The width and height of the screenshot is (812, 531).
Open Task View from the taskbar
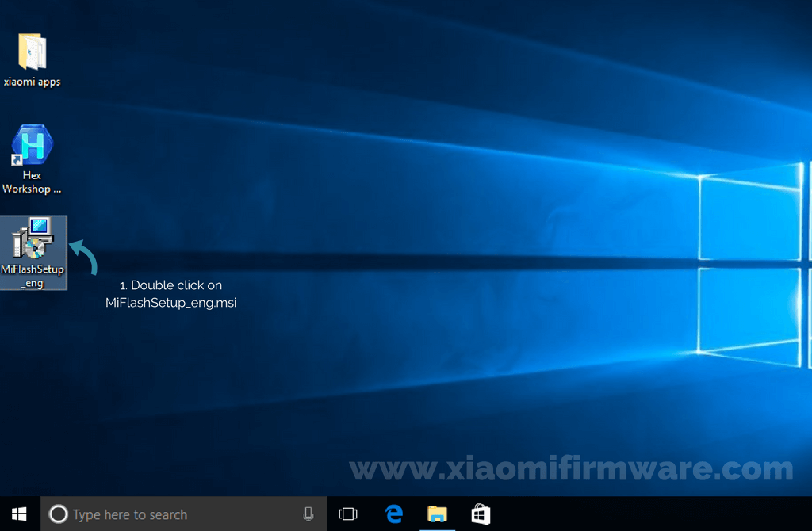pyautogui.click(x=348, y=514)
